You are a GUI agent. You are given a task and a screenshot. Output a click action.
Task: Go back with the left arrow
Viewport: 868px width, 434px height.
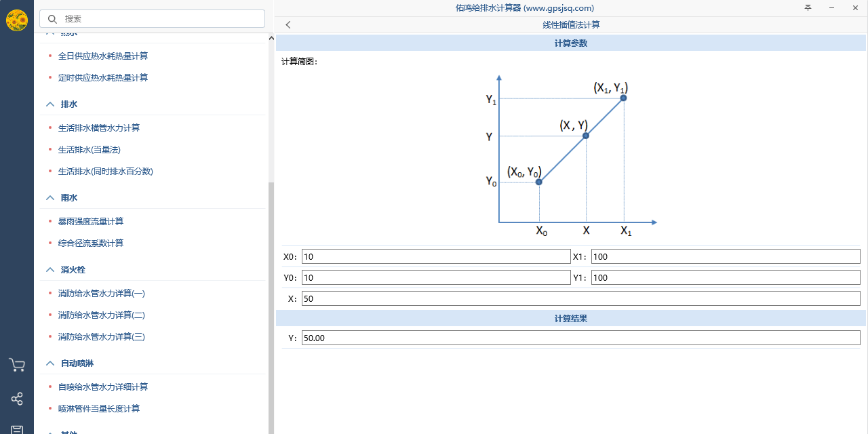tap(288, 25)
